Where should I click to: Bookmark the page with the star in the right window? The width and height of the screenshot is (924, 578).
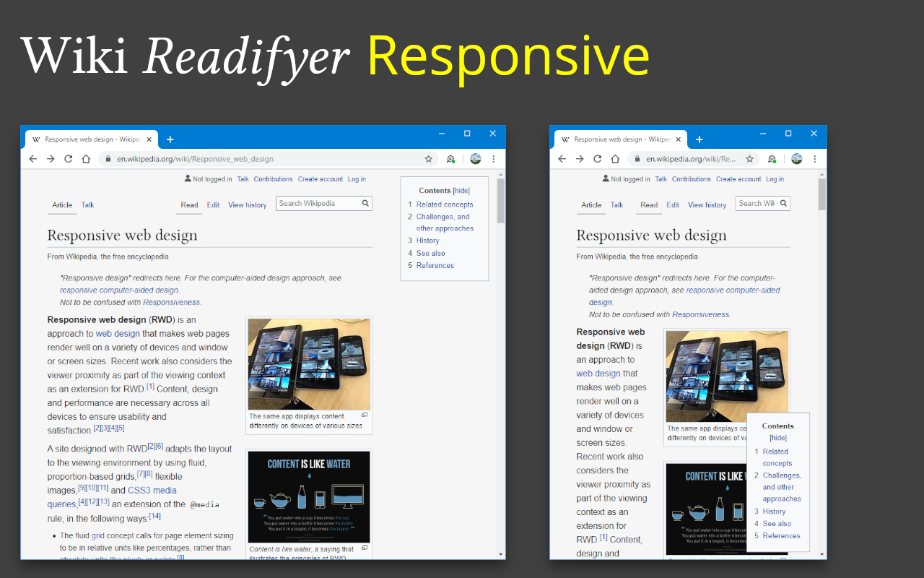[750, 159]
